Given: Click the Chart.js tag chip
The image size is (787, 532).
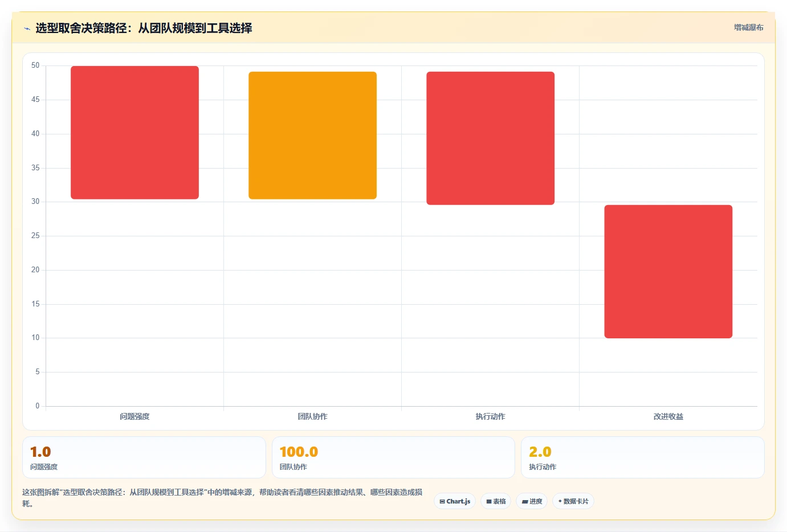Looking at the screenshot, I should coord(455,501).
